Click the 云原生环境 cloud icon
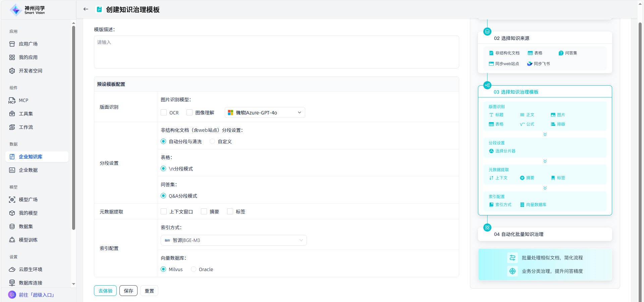Image resolution: width=644 pixels, height=302 pixels. click(12, 269)
